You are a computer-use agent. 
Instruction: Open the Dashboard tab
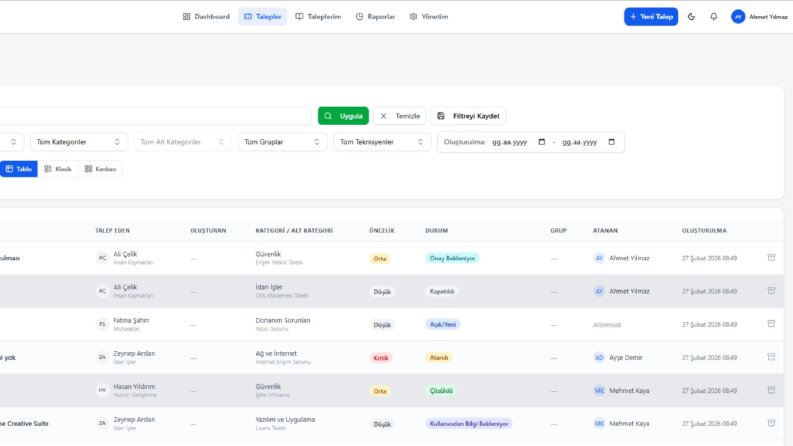[206, 17]
